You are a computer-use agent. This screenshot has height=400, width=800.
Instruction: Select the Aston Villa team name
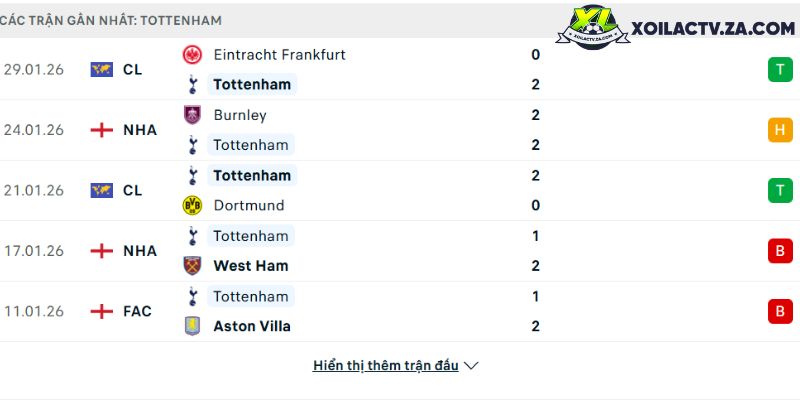pyautogui.click(x=252, y=326)
